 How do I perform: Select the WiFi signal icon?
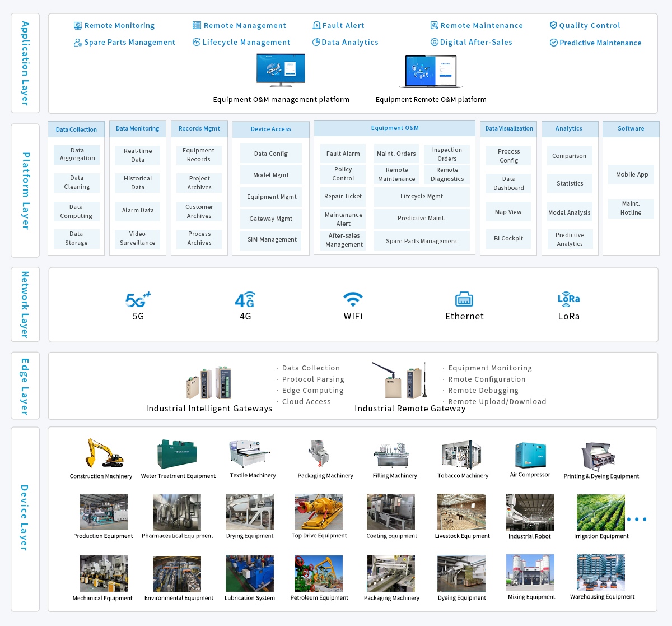tap(353, 299)
